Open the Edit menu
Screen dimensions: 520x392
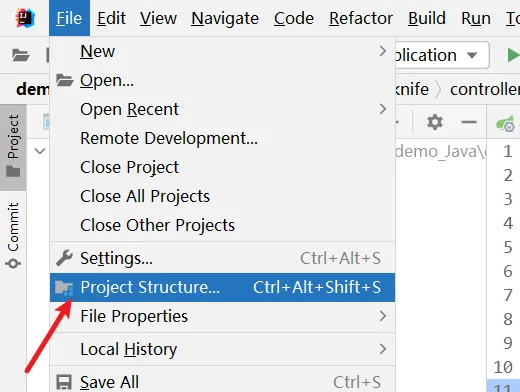point(111,18)
